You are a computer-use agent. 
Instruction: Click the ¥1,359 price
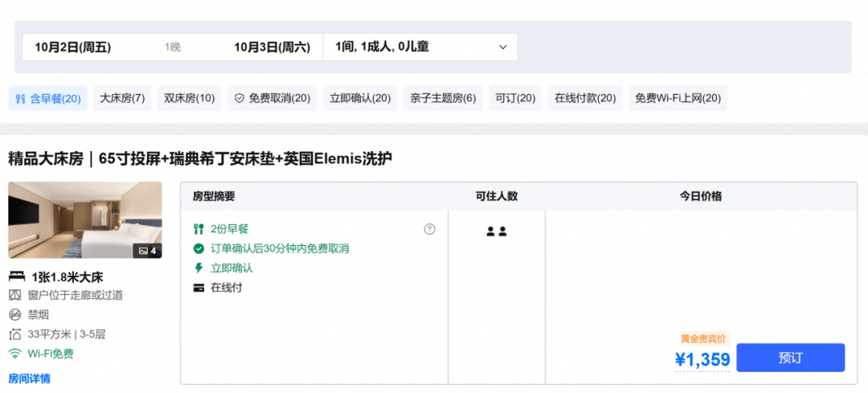[702, 360]
